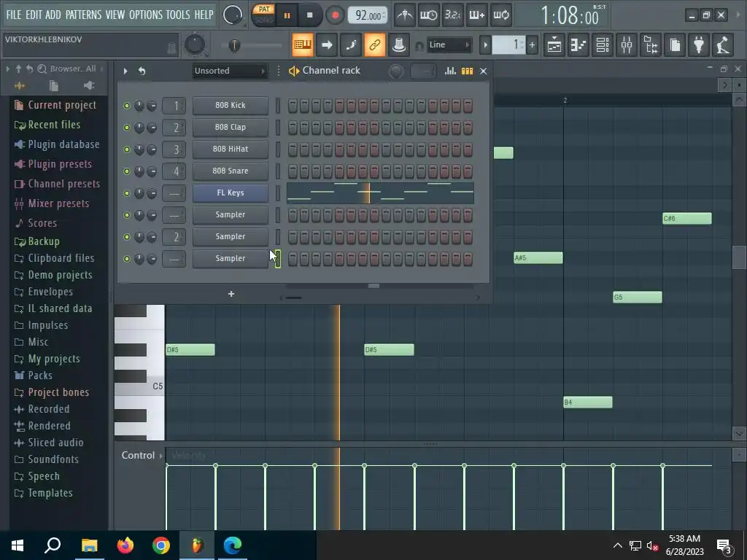
Task: Click the 808 Snare channel button
Action: click(230, 171)
